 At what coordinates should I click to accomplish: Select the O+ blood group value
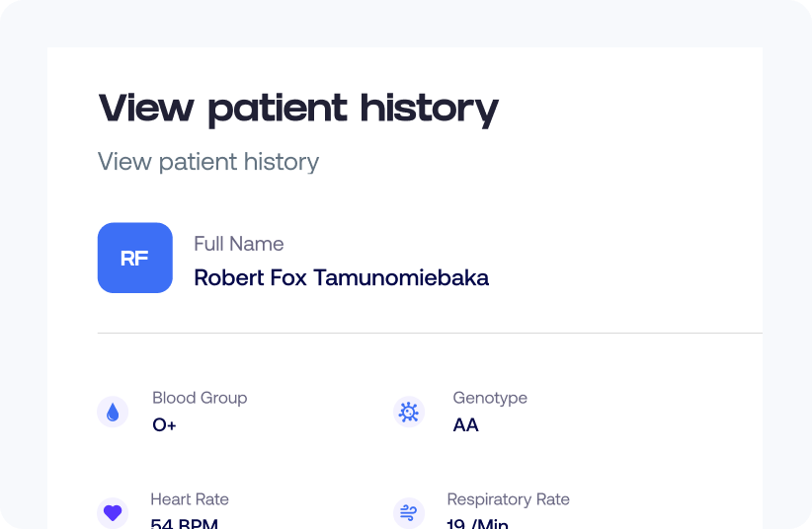(164, 426)
